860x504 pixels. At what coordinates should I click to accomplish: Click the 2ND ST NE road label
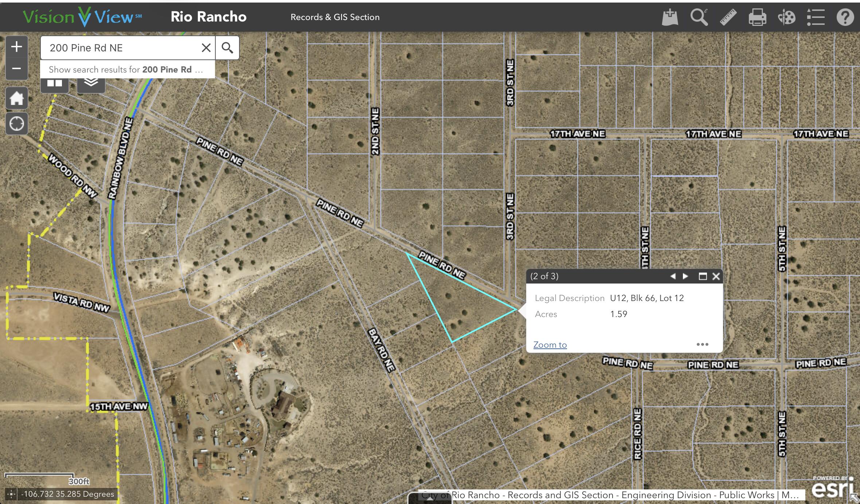pos(375,131)
